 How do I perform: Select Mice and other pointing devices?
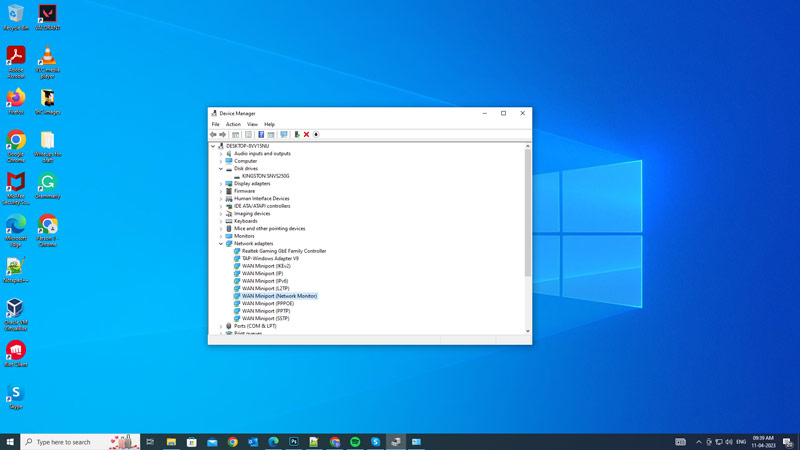point(269,229)
